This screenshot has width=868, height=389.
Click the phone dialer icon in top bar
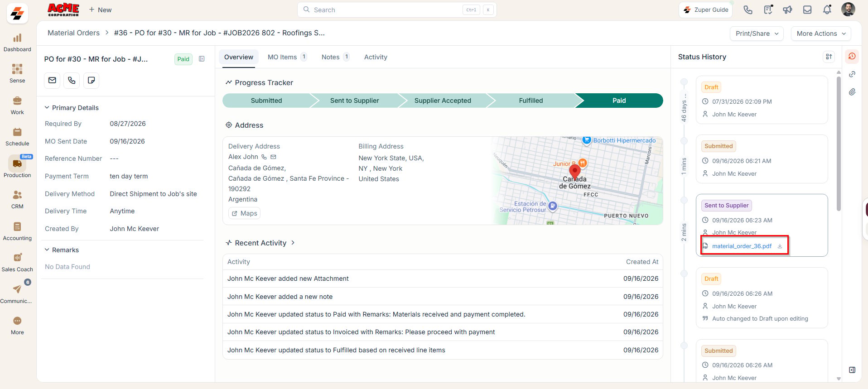(x=748, y=10)
